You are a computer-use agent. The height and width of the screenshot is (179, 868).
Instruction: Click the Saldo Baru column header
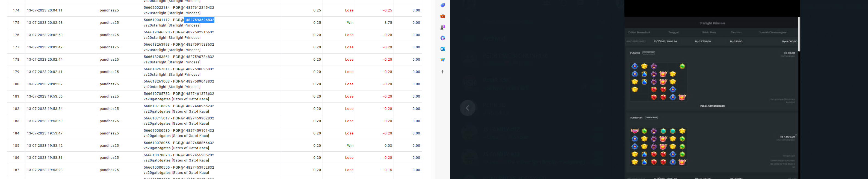(708, 32)
